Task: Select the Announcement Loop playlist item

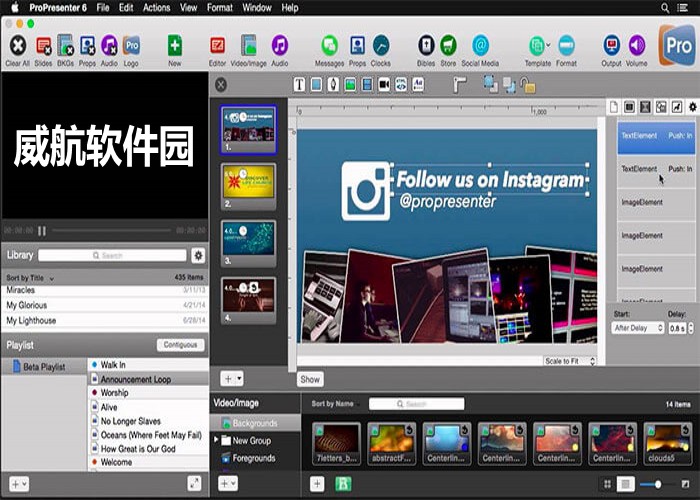Action: (135, 380)
